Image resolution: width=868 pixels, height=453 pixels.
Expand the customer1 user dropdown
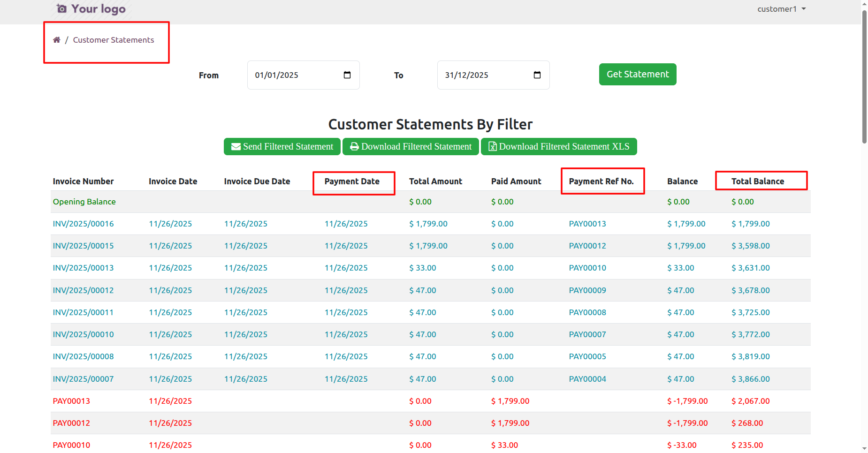click(781, 9)
